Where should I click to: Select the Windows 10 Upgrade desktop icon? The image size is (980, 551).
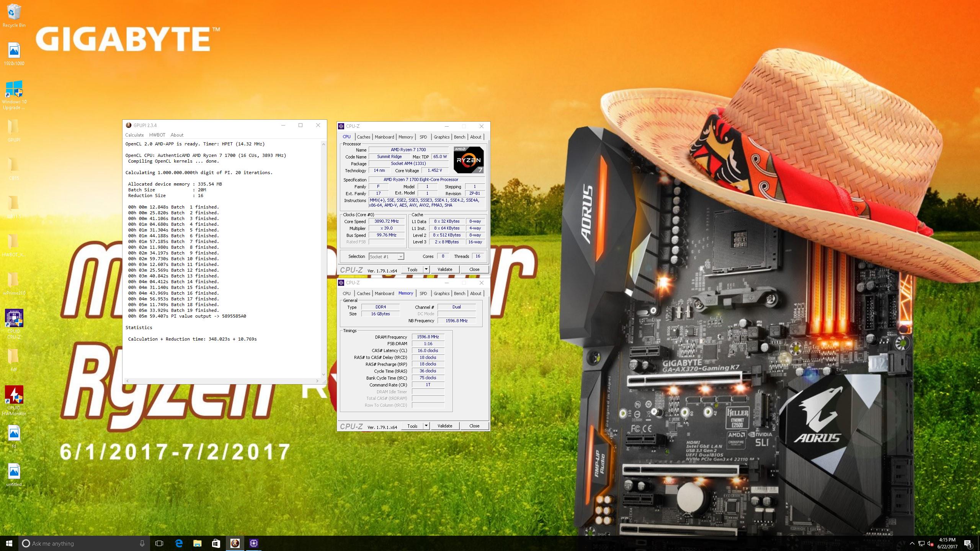point(14,95)
